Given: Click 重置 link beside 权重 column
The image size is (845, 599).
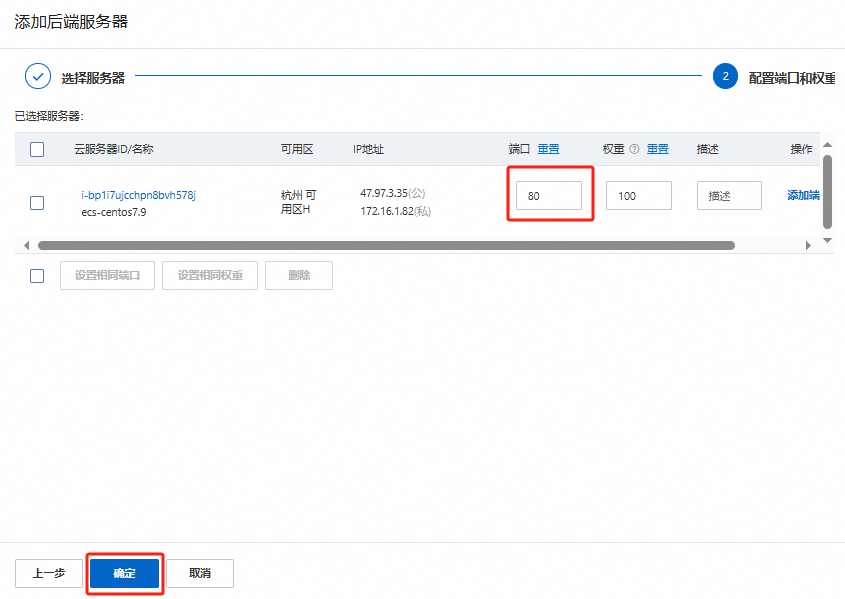Looking at the screenshot, I should click(x=657, y=149).
